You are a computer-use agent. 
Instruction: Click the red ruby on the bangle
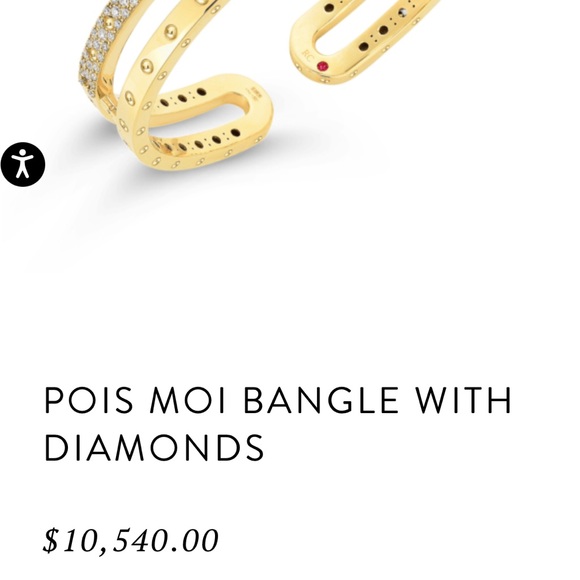coord(323,67)
